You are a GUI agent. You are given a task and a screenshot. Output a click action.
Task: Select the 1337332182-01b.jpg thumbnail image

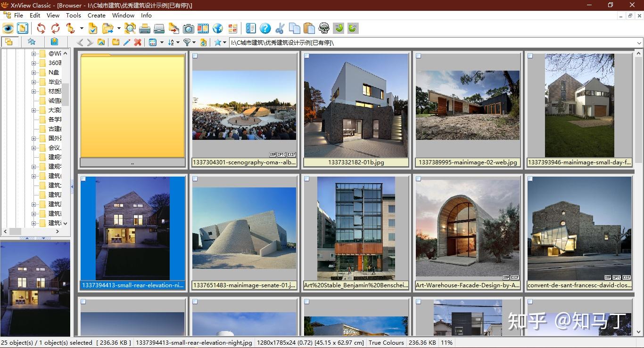coord(356,105)
